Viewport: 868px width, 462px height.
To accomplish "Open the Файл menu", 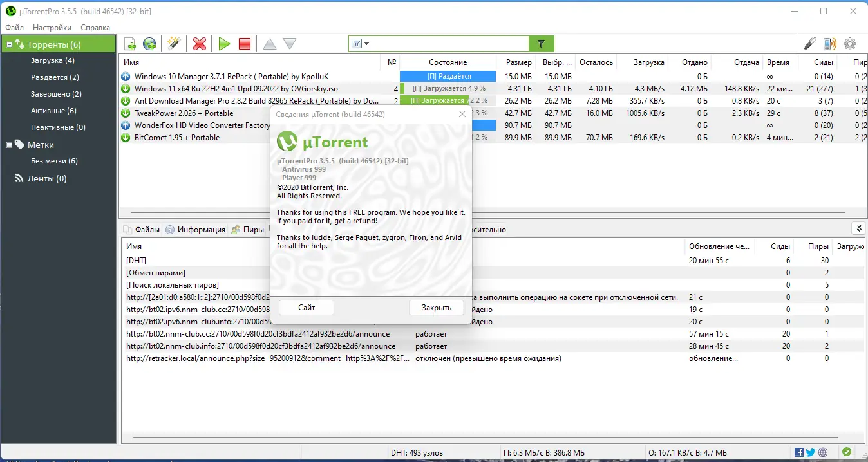I will click(14, 28).
